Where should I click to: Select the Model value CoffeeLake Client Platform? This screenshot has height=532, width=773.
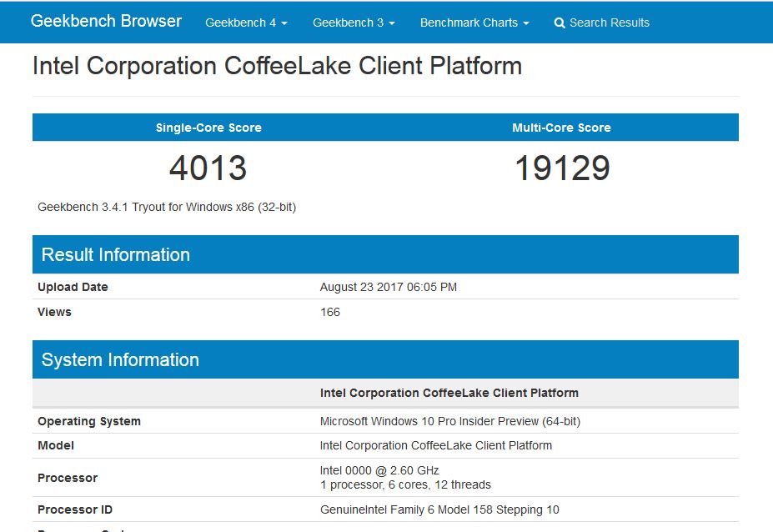click(x=436, y=446)
